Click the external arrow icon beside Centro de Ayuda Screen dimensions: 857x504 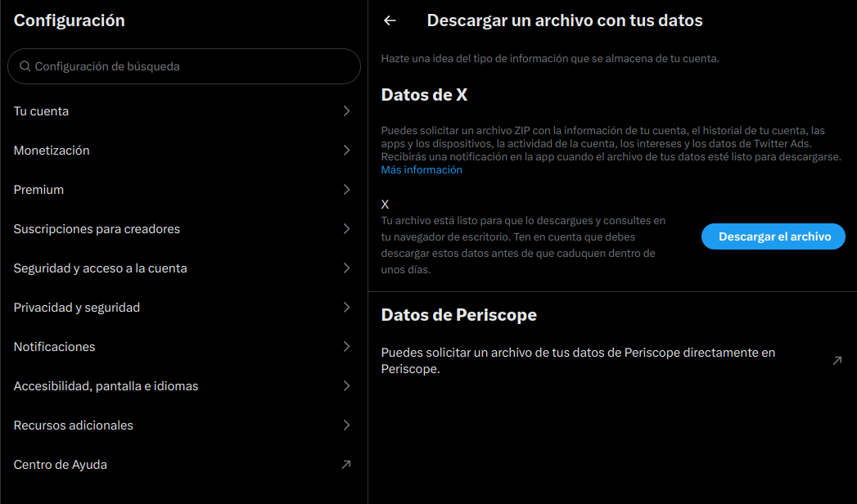pos(346,465)
